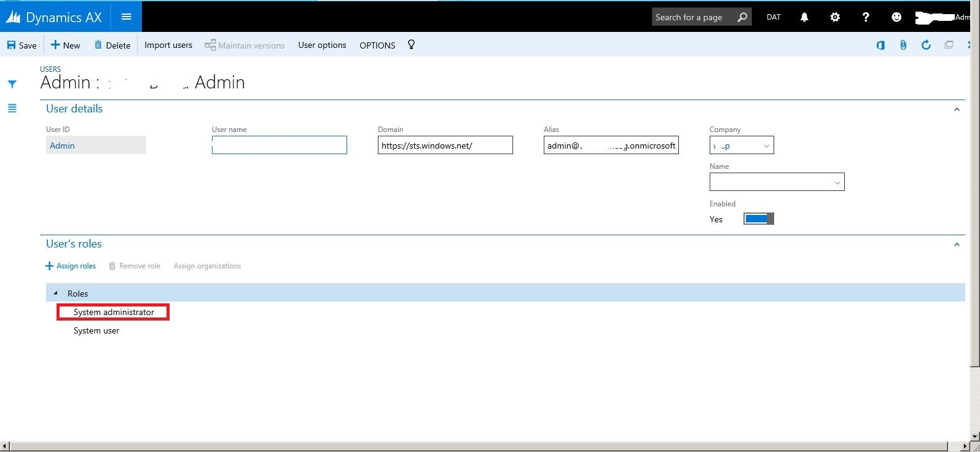Click the feedback smiley icon

point(896,17)
